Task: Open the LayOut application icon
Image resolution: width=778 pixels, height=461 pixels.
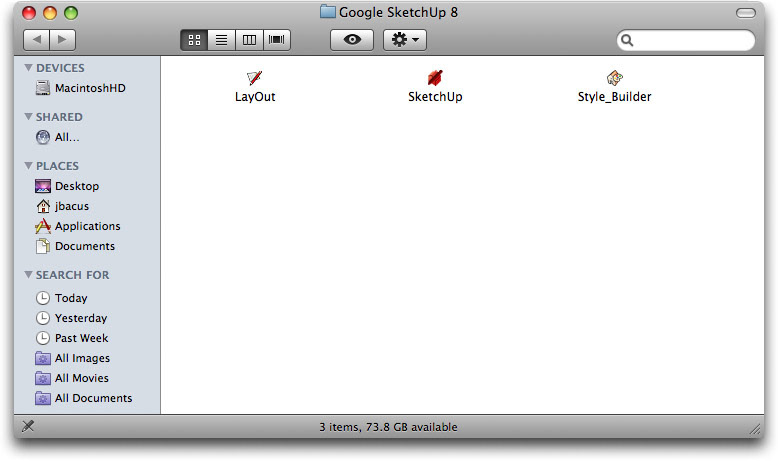Action: (x=255, y=77)
